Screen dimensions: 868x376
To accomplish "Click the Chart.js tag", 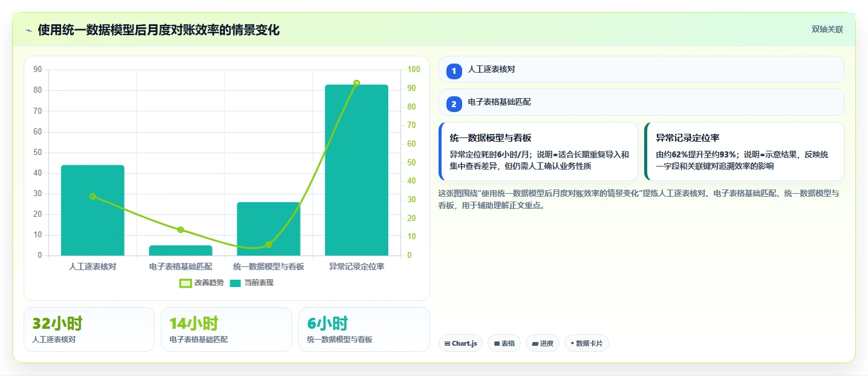I will click(461, 343).
